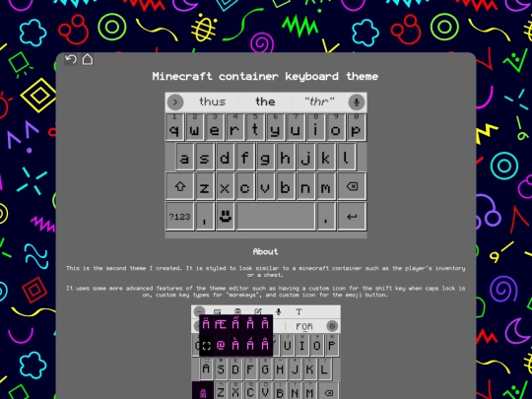
Task: Click the back arrow icon
Action: click(x=71, y=60)
